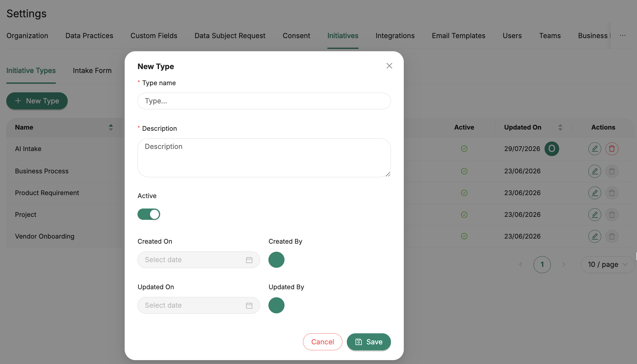
Task: Save the new initiative type
Action: pyautogui.click(x=369, y=342)
